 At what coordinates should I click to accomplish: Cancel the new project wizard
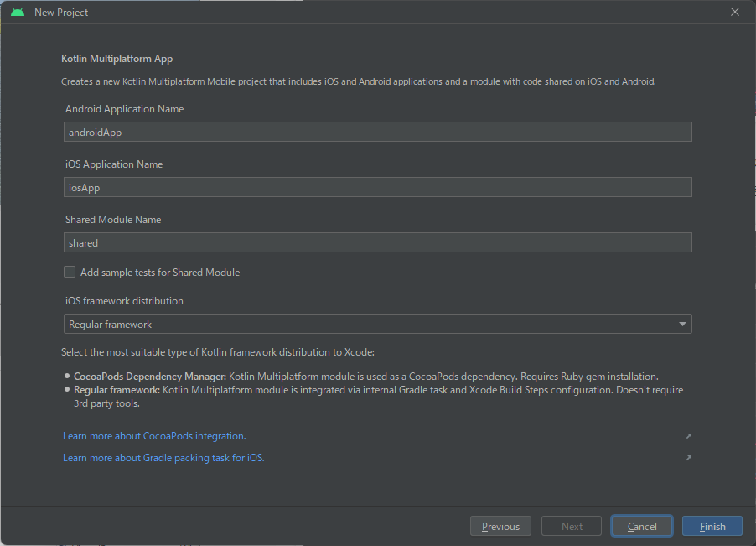pyautogui.click(x=641, y=526)
